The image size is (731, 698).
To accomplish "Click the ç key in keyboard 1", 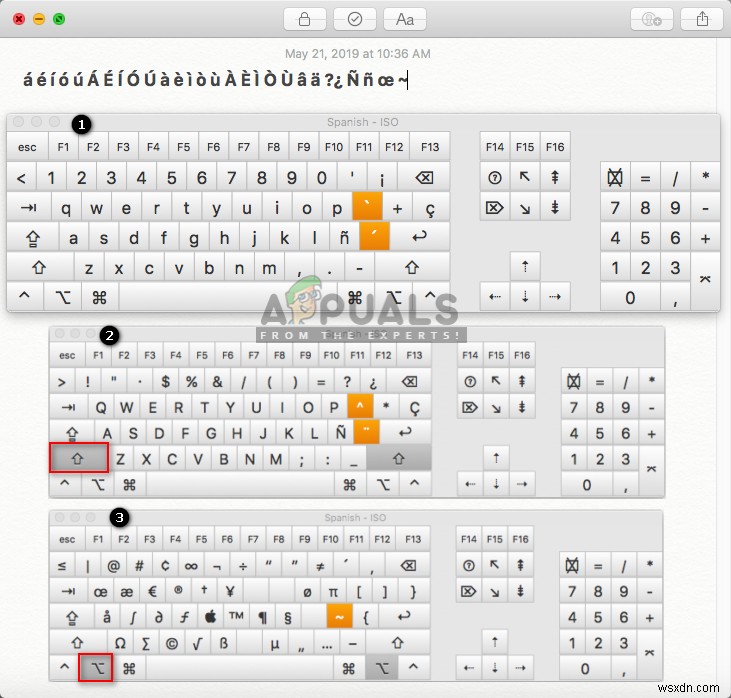I will point(430,207).
